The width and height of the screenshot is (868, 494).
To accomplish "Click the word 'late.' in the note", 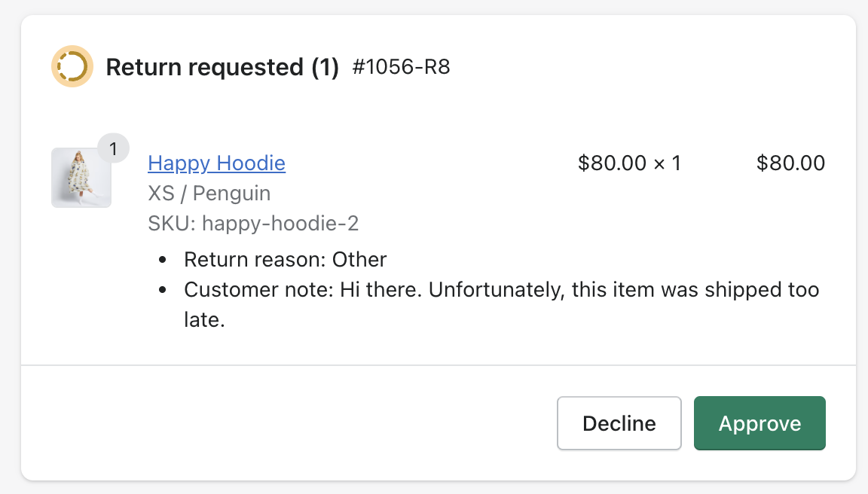I will coord(205,320).
